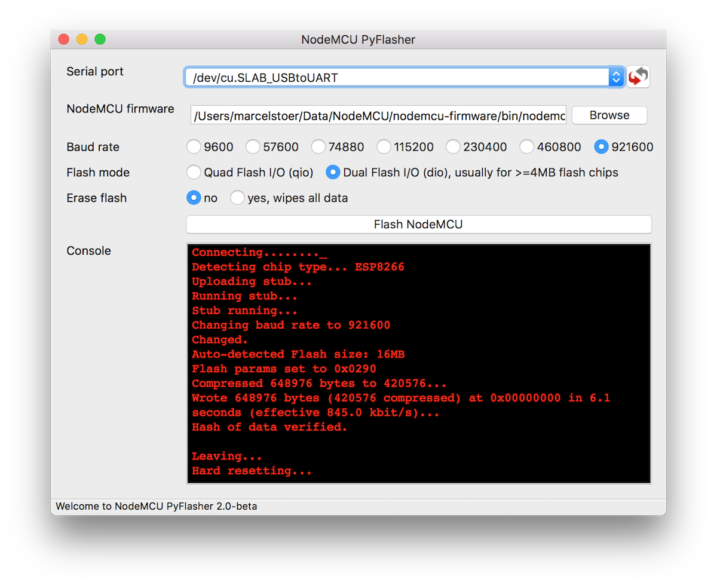The width and height of the screenshot is (717, 588).
Task: Choose Quad Flash I/O (qio) mode
Action: (x=194, y=173)
